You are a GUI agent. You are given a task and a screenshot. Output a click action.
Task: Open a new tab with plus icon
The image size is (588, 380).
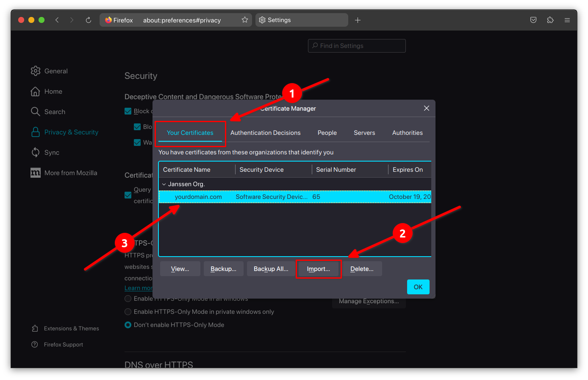pyautogui.click(x=358, y=20)
